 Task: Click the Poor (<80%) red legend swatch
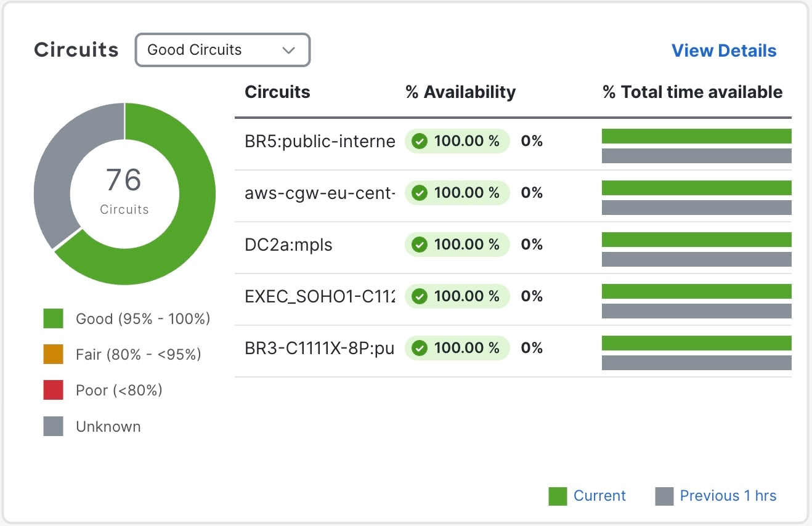point(54,390)
